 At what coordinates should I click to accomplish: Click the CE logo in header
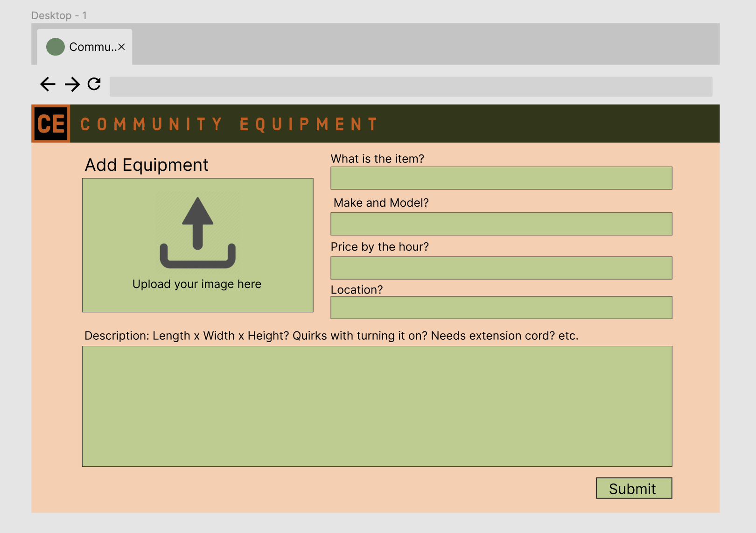(x=51, y=124)
